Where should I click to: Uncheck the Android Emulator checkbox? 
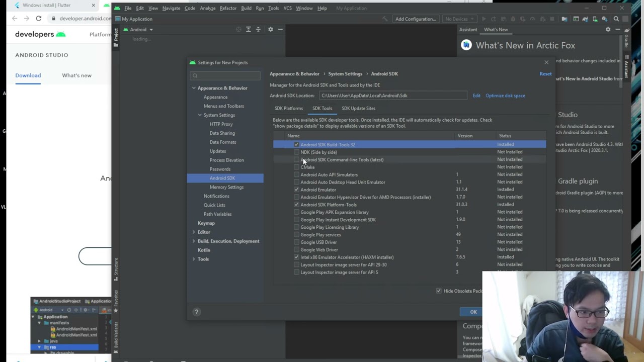click(296, 190)
